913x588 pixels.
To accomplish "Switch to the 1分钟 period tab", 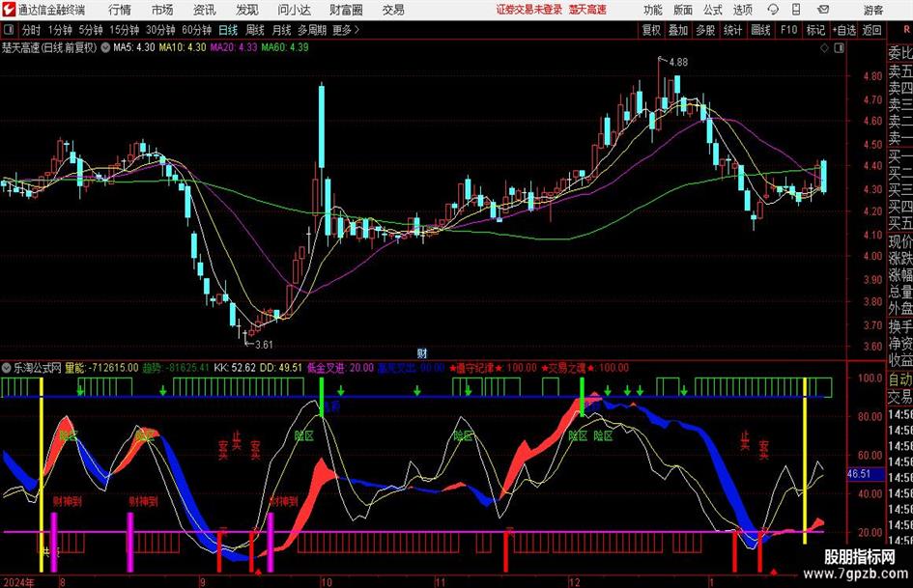I will coord(60,30).
